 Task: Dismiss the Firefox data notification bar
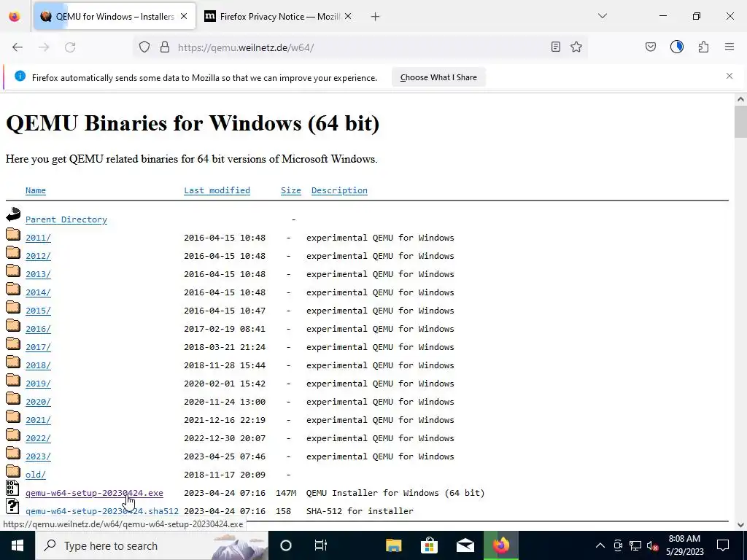click(x=729, y=76)
